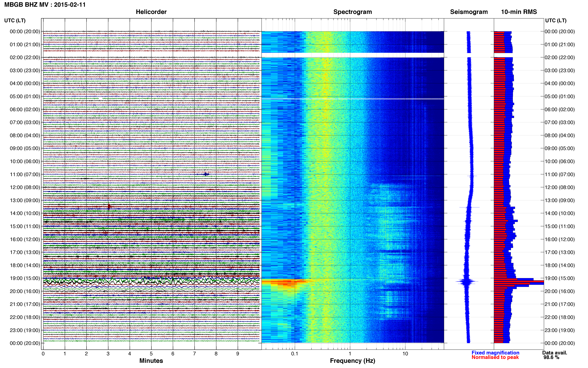This screenshot has height=368, width=588.
Task: Select the Seismogram panel title
Action: (x=469, y=12)
